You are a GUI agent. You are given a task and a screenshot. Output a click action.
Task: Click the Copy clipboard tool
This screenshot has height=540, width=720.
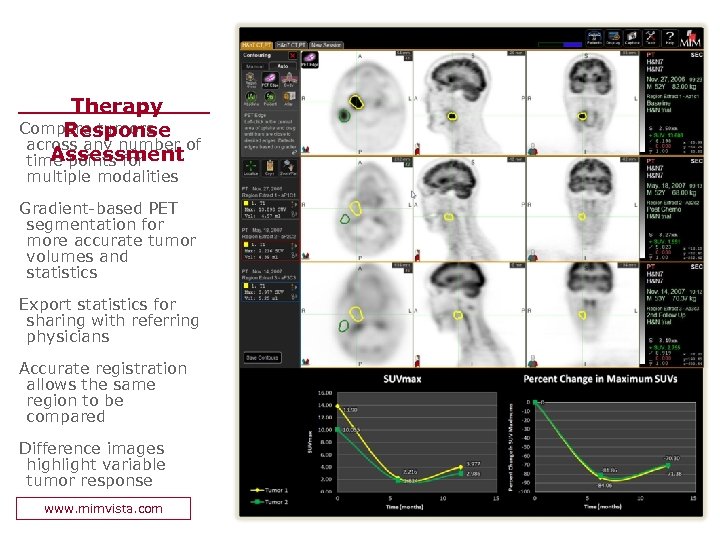coord(270,168)
